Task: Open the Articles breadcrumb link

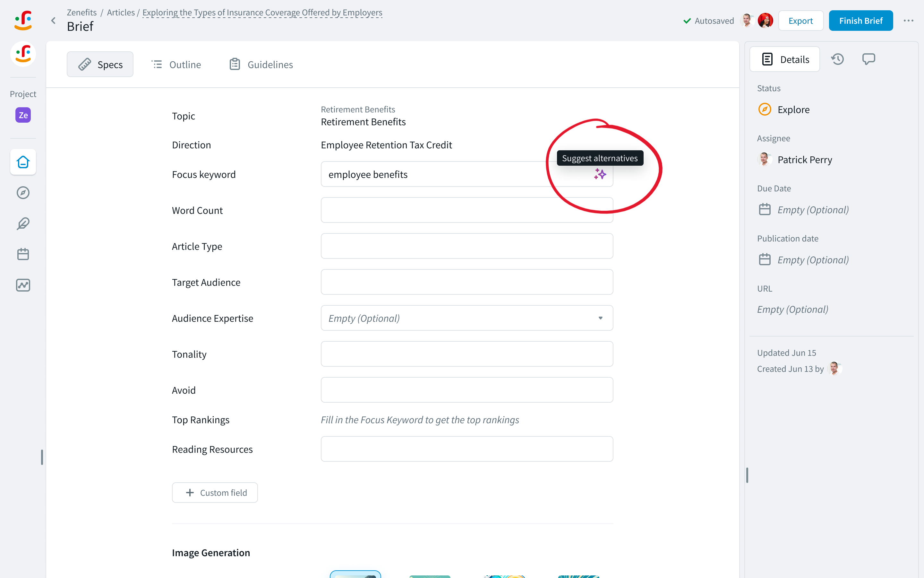Action: point(121,12)
